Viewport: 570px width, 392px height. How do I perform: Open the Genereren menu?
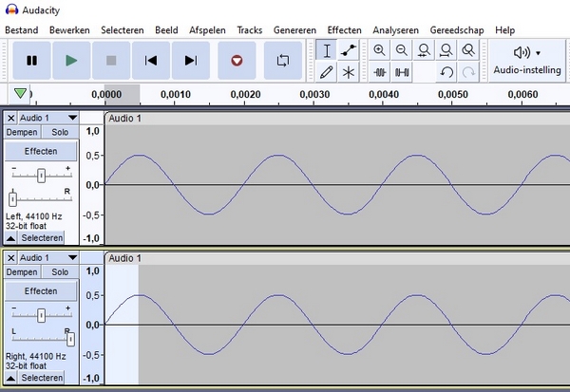[294, 30]
